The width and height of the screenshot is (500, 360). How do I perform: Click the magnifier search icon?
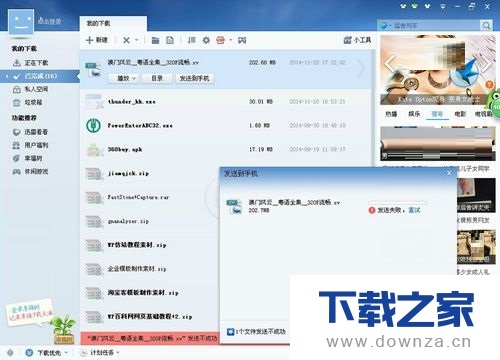[x=486, y=25]
